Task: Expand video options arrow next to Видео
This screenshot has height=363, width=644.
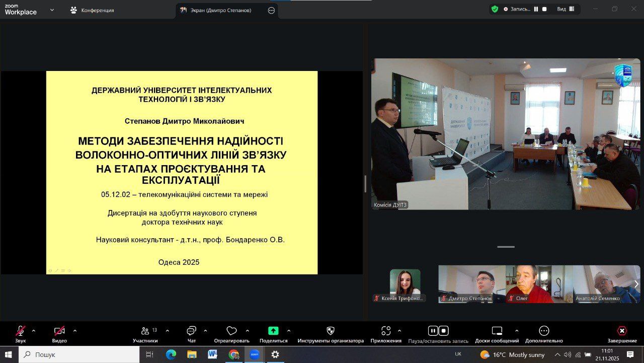Action: click(x=75, y=331)
